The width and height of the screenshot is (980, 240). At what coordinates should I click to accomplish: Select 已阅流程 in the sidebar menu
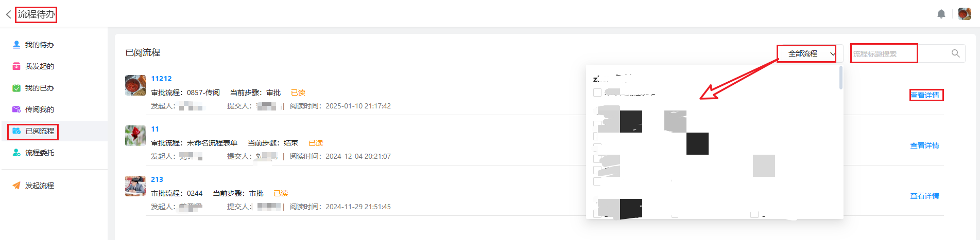pos(40,131)
